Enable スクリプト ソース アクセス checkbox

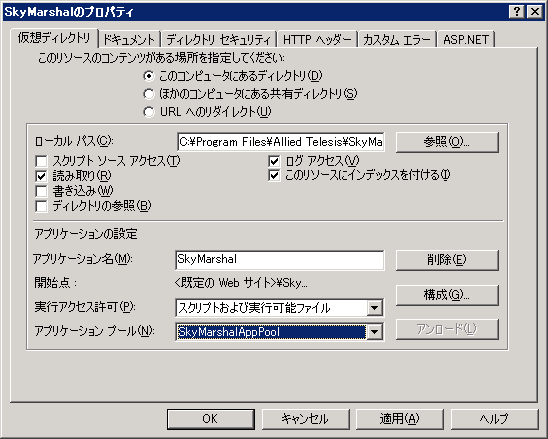[41, 161]
